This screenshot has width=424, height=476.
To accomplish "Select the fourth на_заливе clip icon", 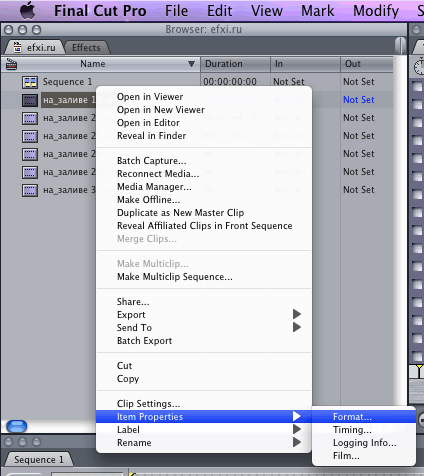I will [30, 154].
